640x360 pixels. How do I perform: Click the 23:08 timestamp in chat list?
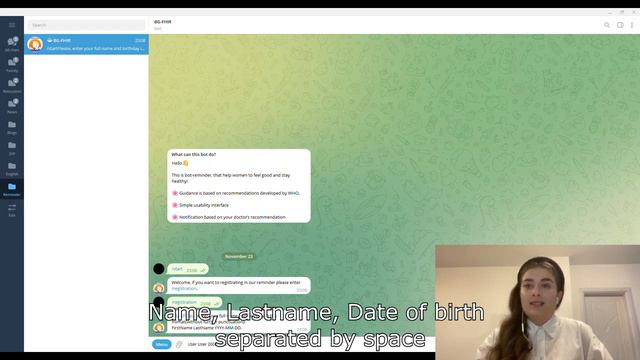click(140, 40)
